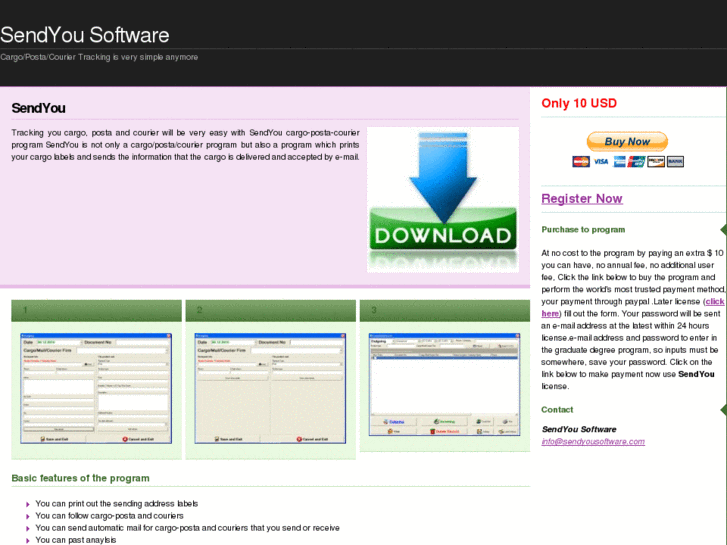Viewport: 727px width, 545px height.
Task: Click the blue arrow DOWNLOAD image
Action: click(x=443, y=200)
